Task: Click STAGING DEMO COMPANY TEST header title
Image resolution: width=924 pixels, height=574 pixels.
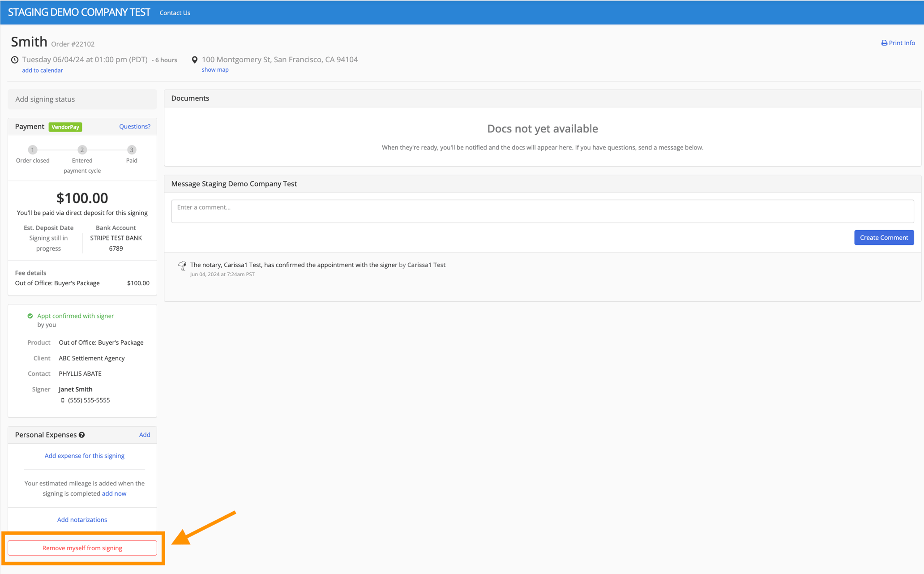Action: point(79,12)
